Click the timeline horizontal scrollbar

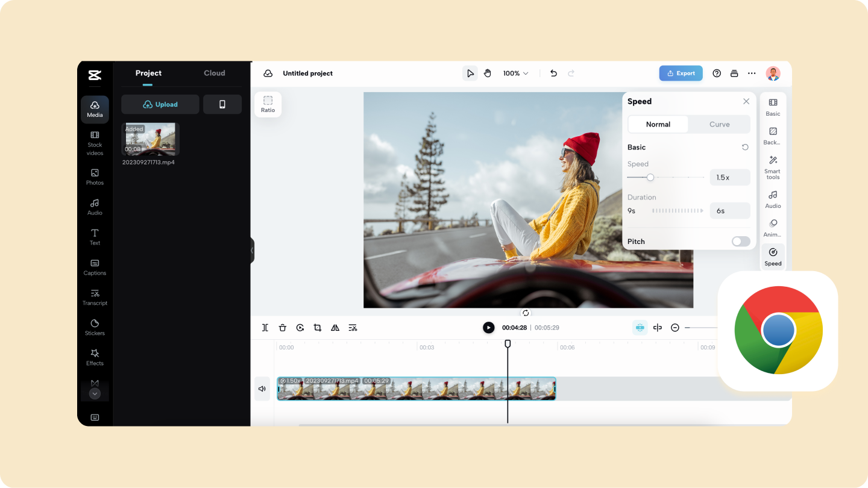510,425
